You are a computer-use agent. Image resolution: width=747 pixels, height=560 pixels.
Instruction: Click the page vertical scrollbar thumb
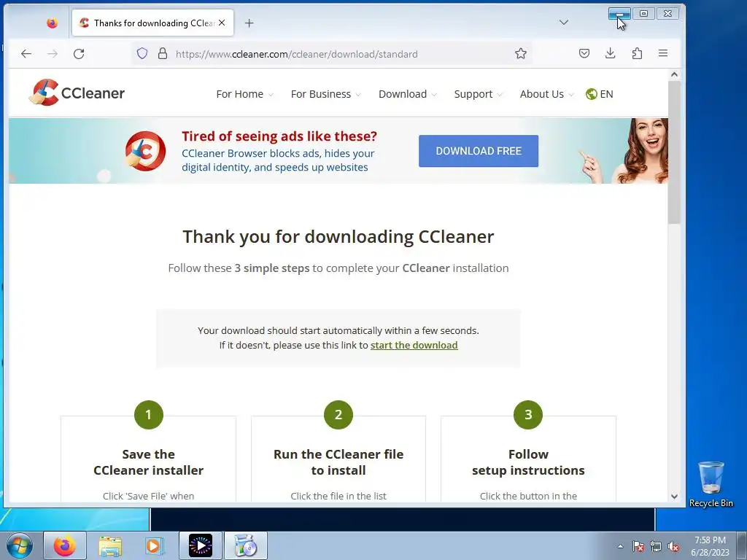(x=674, y=152)
